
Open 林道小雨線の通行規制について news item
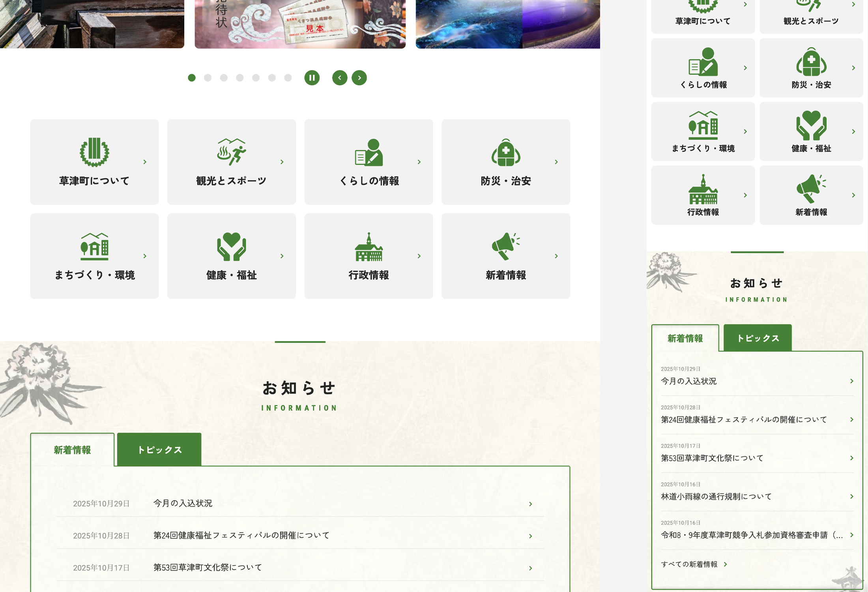pyautogui.click(x=716, y=496)
